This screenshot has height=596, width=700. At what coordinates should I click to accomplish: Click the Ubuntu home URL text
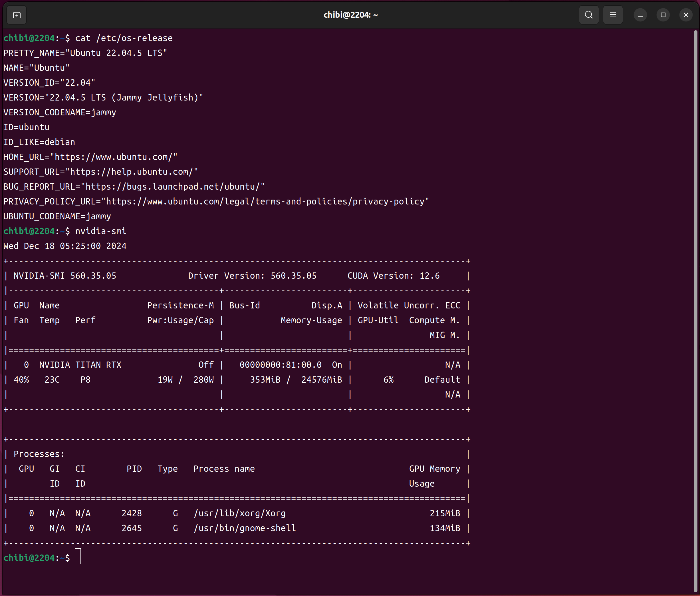114,157
